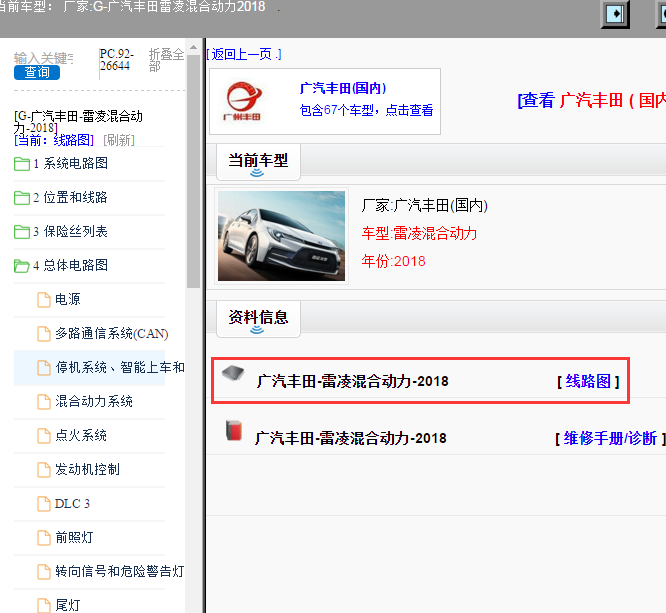
Task: Open the 尾灯 item
Action: tap(68, 605)
